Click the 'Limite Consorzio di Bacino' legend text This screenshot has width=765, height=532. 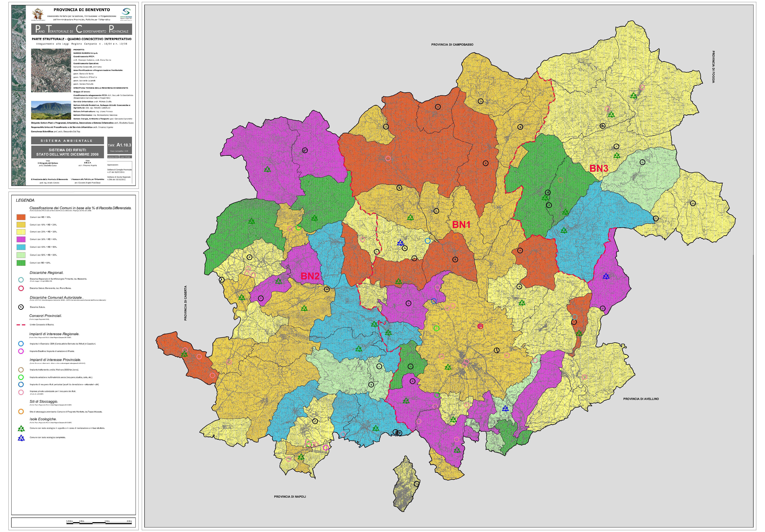coord(42,325)
